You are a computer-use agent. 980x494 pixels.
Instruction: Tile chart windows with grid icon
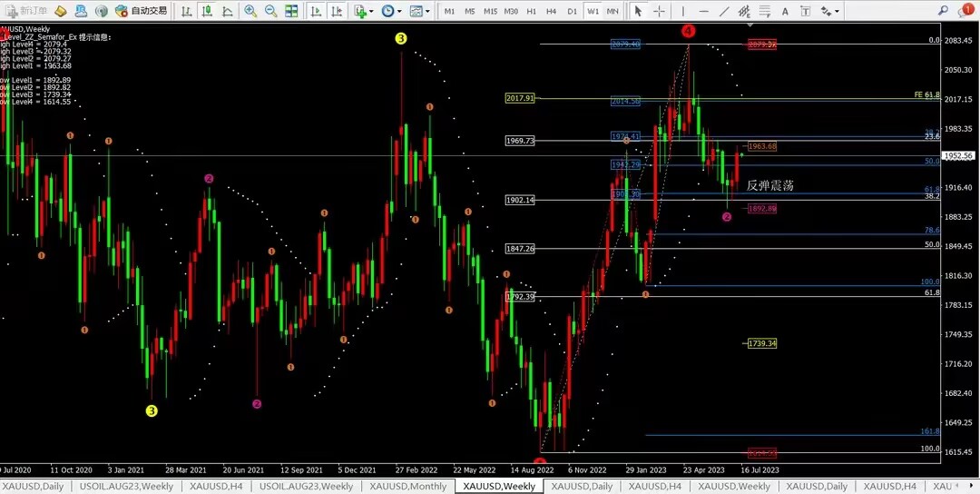tap(291, 11)
